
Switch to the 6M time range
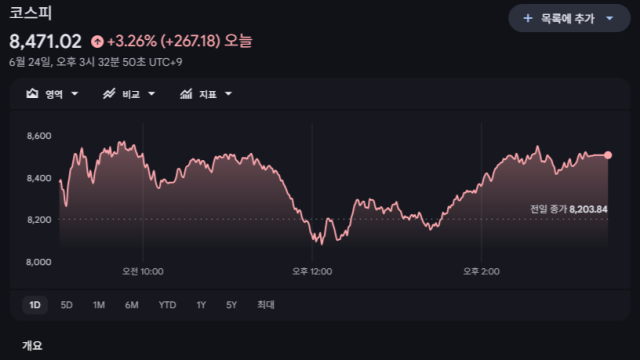[x=131, y=305]
